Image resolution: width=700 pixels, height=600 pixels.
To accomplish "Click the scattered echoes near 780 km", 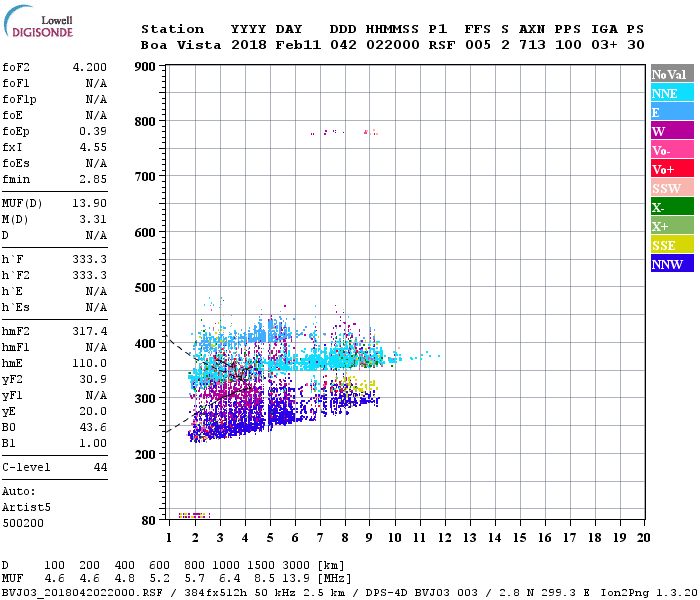I will [x=344, y=132].
